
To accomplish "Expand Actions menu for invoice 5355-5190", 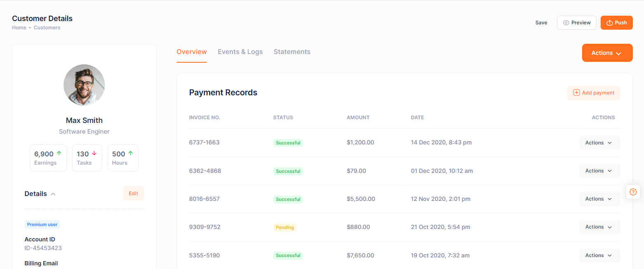I will [x=599, y=255].
